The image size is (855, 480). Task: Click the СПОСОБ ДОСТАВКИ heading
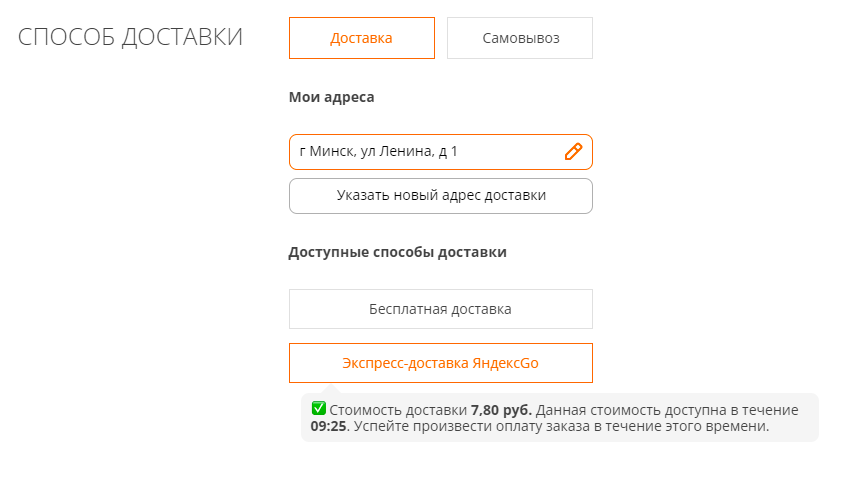[x=130, y=38]
